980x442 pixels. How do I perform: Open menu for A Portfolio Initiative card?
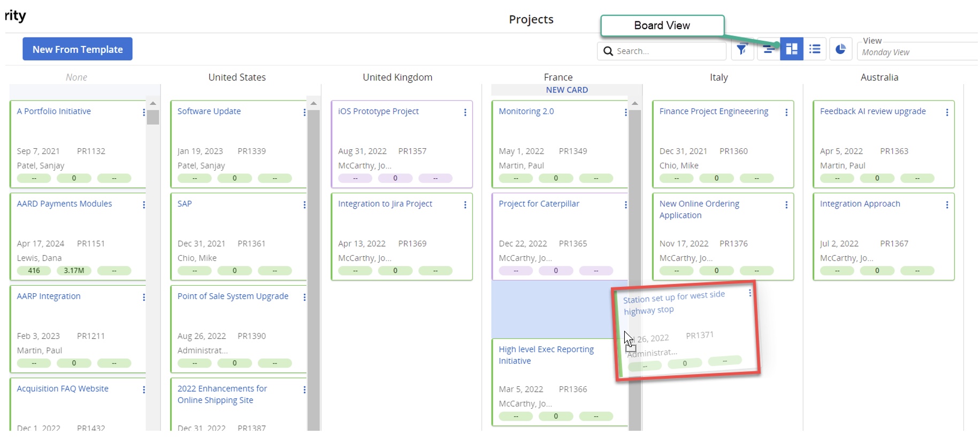(x=143, y=112)
